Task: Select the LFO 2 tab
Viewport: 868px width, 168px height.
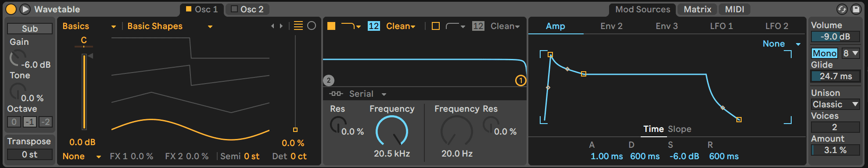Action: click(777, 26)
